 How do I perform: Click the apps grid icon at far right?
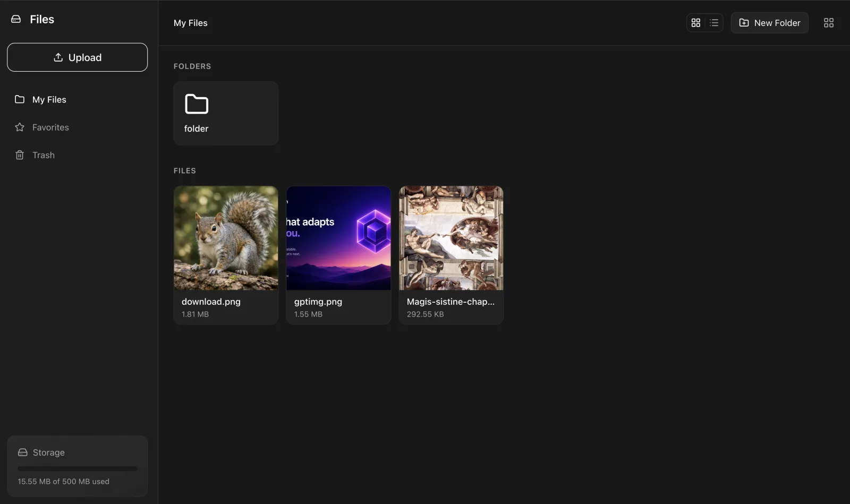click(829, 23)
